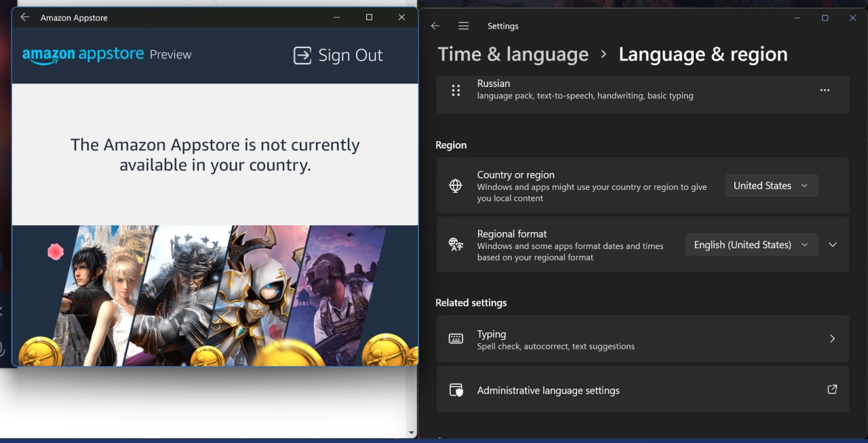Click the amazon appstore logo

click(x=83, y=54)
